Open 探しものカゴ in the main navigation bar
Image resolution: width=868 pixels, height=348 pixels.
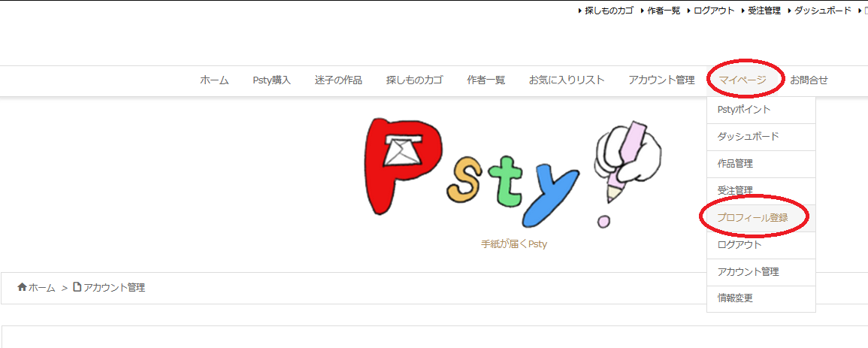point(415,80)
